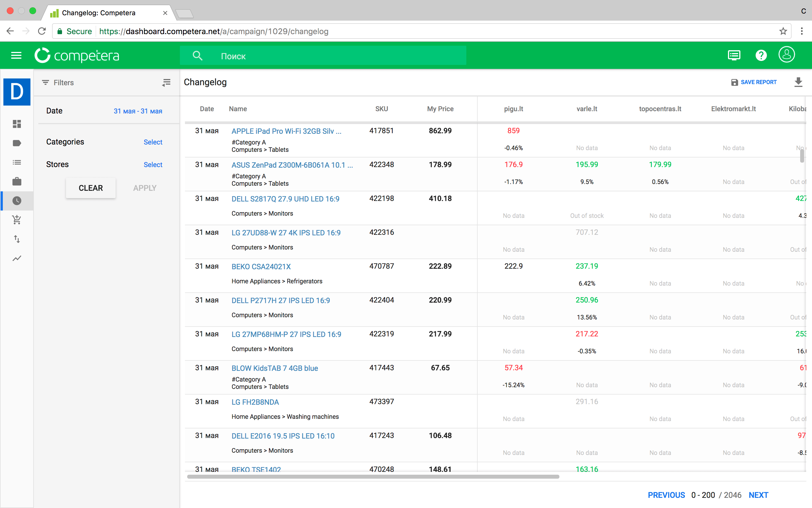Viewport: 812px width, 508px height.
Task: Open the trend line chart sidebar icon
Action: pos(17,258)
